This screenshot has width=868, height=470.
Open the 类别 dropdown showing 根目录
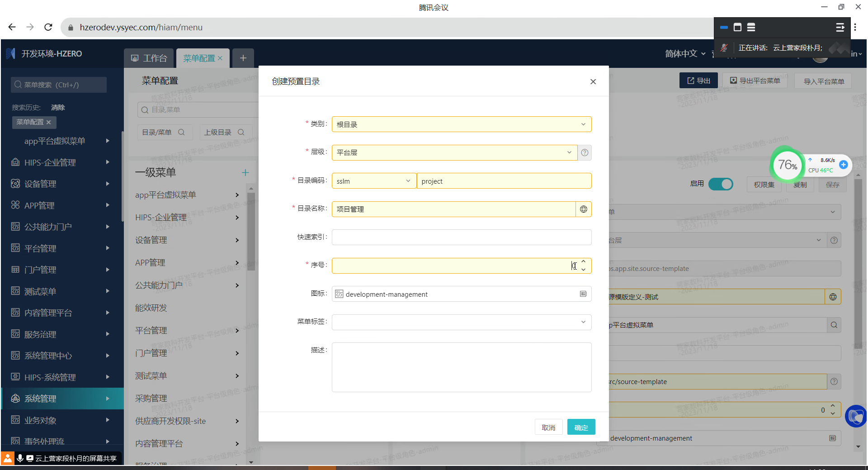(x=462, y=124)
